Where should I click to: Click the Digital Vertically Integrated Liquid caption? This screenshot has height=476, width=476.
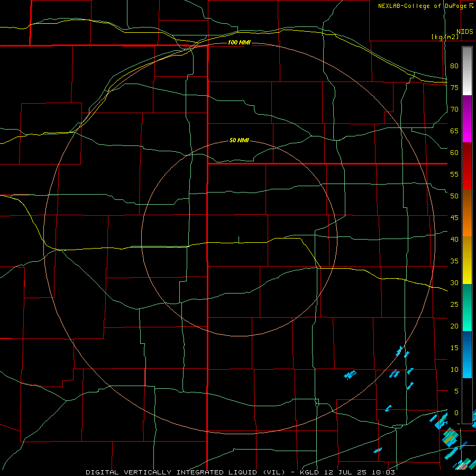(x=240, y=472)
